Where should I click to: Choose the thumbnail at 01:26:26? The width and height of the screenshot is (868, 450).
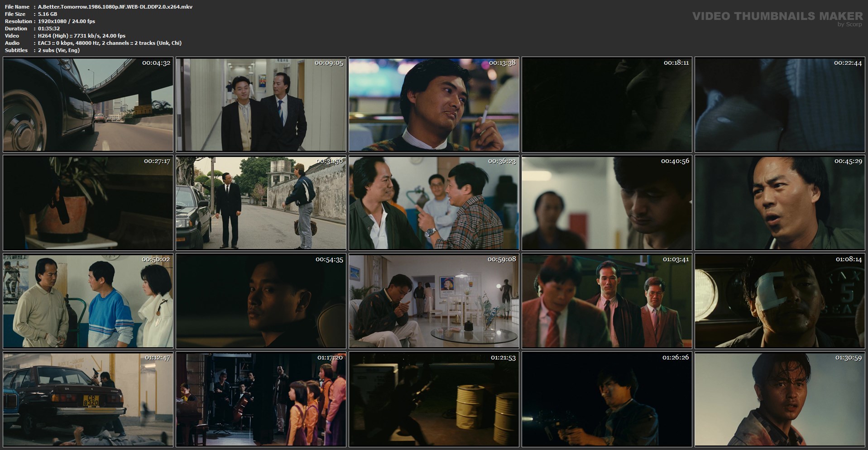(x=607, y=399)
